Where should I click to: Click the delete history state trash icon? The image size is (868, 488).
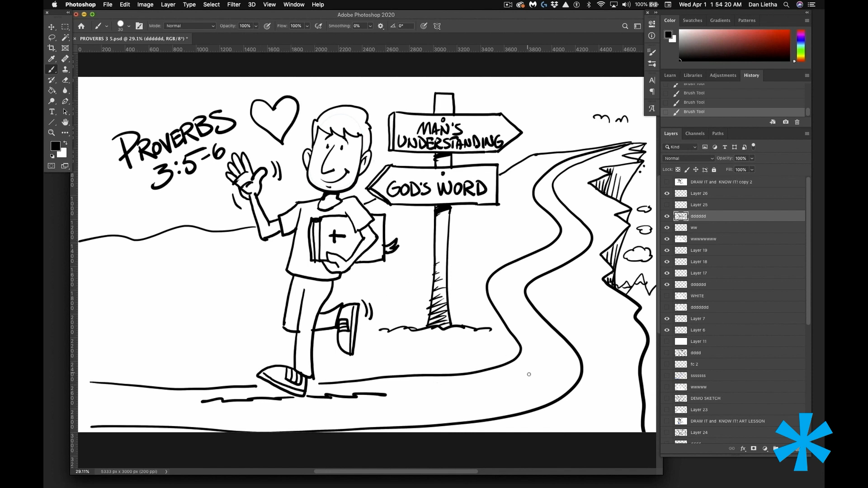point(797,122)
